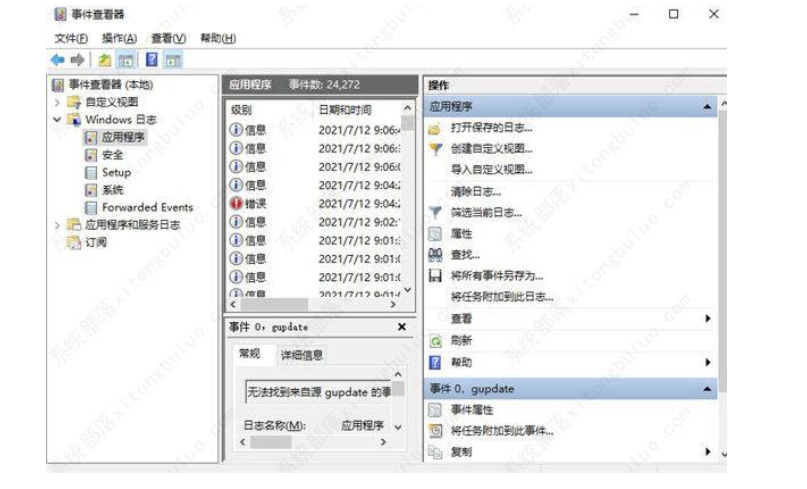Click the Up one level folder icon
This screenshot has width=807, height=489.
(105, 60)
